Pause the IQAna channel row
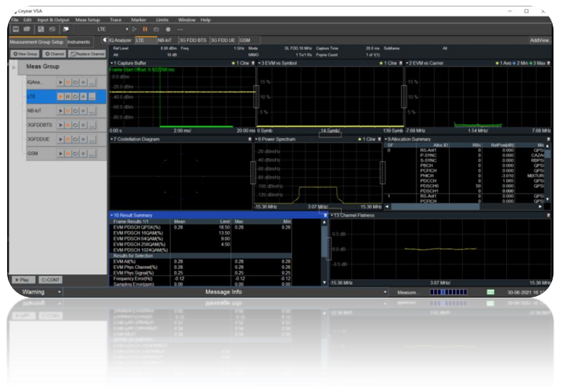This screenshot has height=392, width=562. (68, 82)
